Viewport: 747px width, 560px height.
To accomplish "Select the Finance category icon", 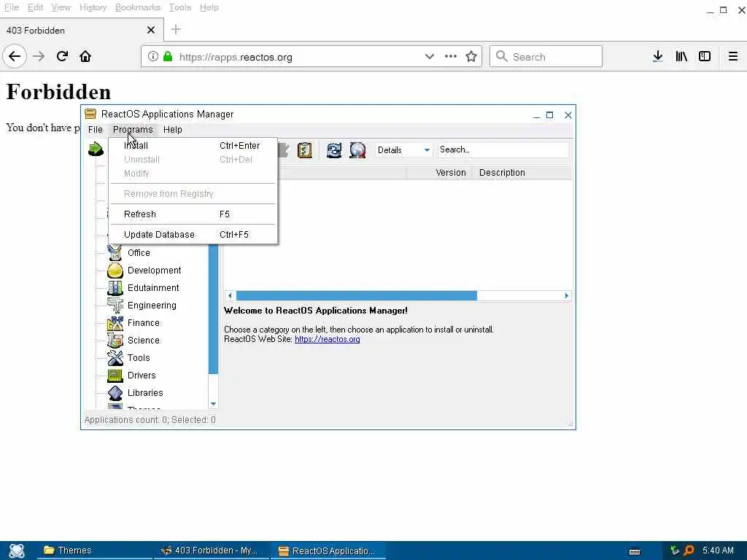I will pos(115,323).
